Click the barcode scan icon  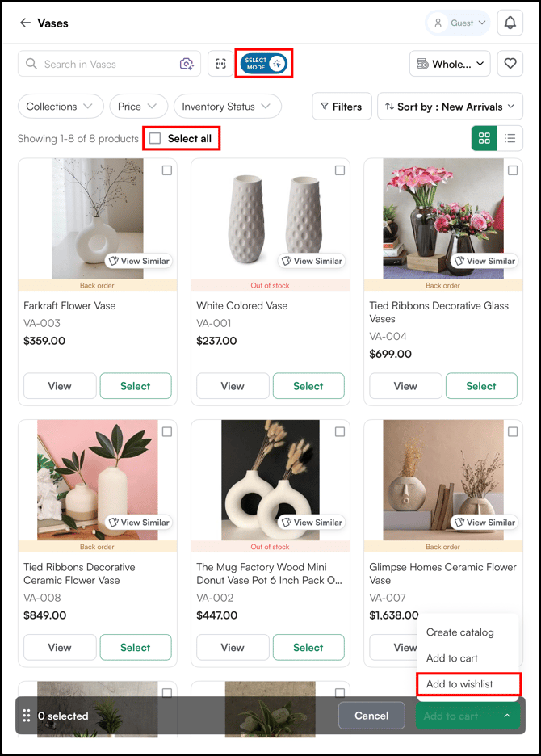[x=220, y=64]
